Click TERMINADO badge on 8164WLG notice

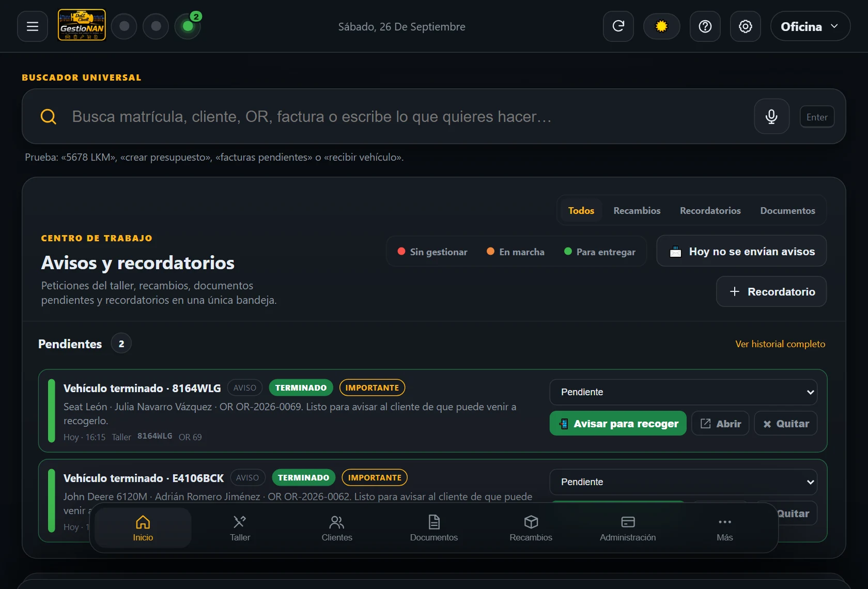pyautogui.click(x=301, y=388)
